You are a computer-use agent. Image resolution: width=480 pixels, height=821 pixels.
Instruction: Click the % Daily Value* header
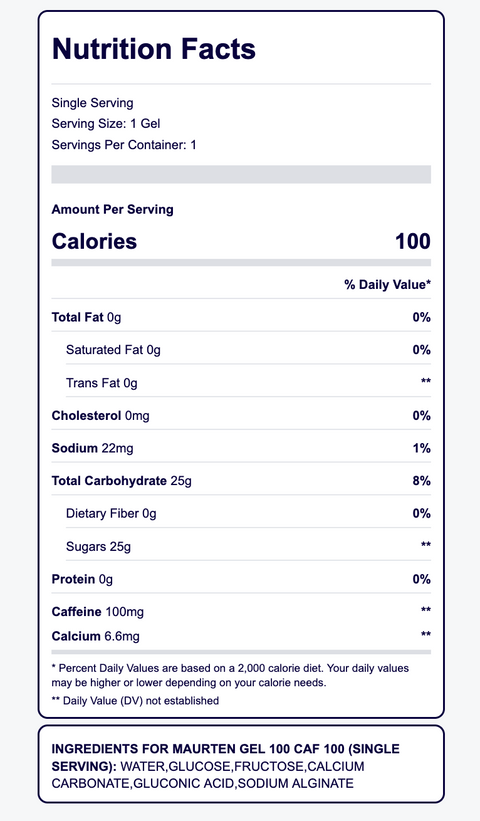387,285
